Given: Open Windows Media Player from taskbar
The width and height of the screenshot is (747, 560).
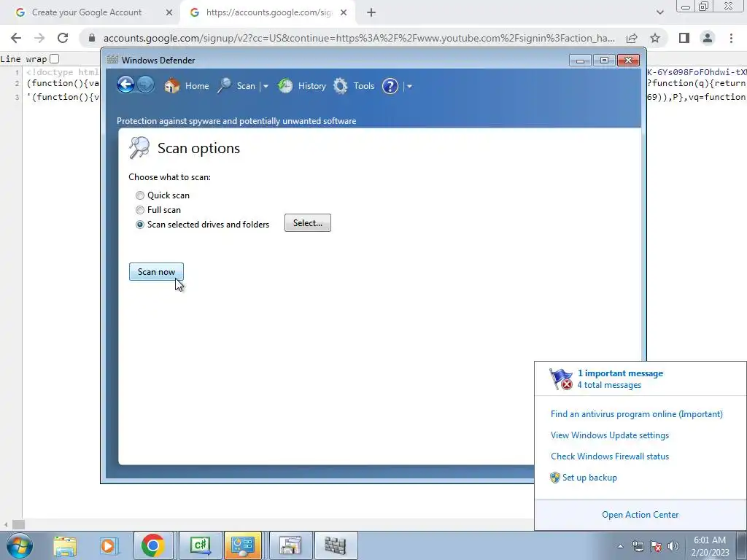Looking at the screenshot, I should (x=109, y=545).
